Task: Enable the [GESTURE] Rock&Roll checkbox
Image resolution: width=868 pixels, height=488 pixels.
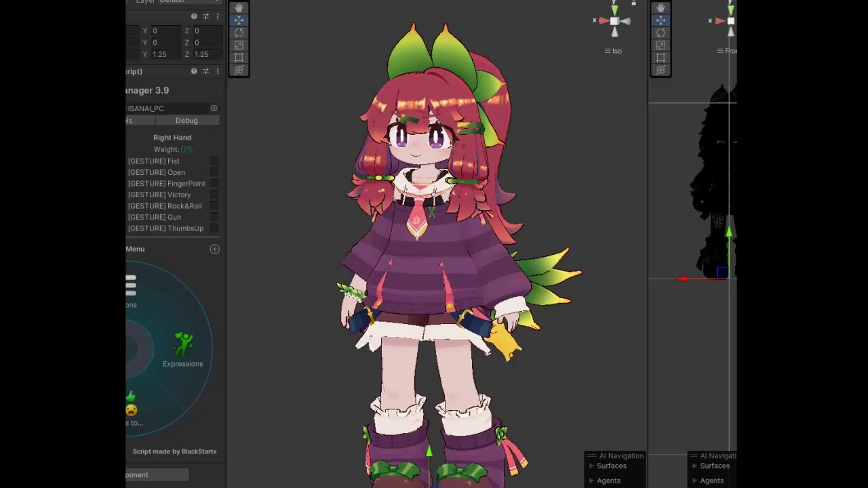Action: pos(214,206)
